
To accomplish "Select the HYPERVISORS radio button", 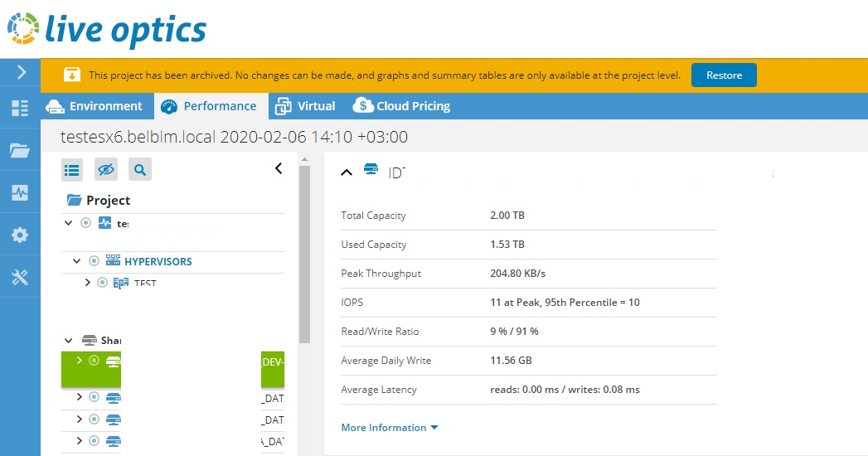I will click(x=95, y=260).
